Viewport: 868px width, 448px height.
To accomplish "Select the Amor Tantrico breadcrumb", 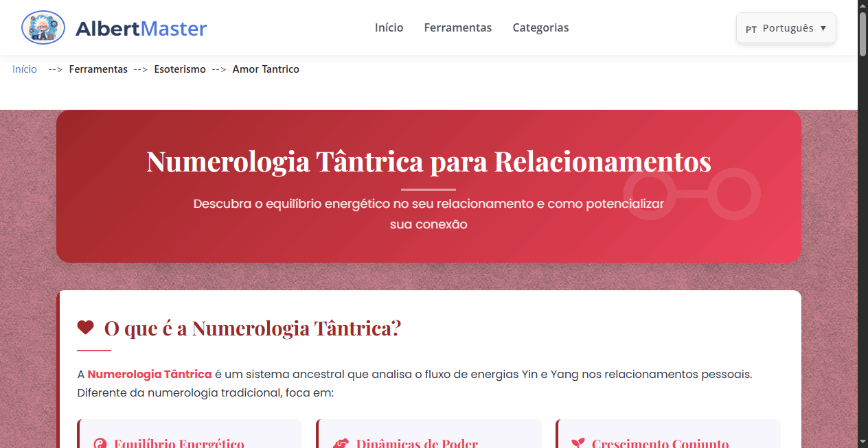I will coord(266,69).
